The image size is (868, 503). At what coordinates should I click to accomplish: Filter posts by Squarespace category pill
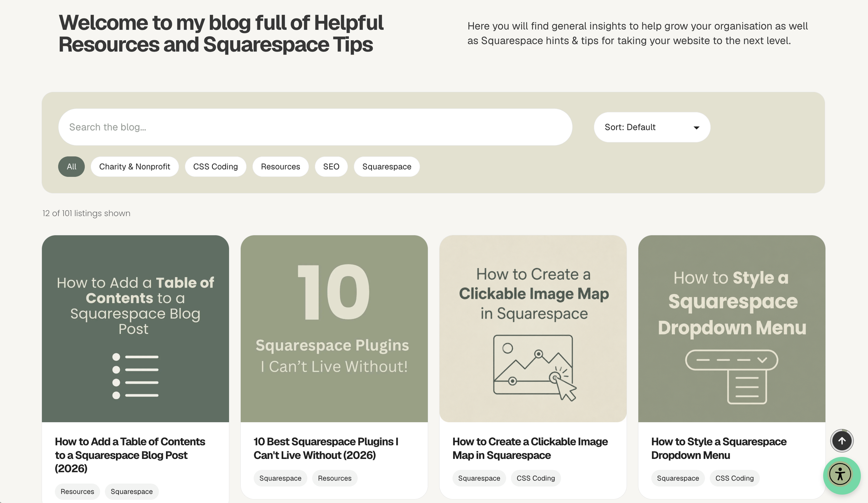point(387,167)
